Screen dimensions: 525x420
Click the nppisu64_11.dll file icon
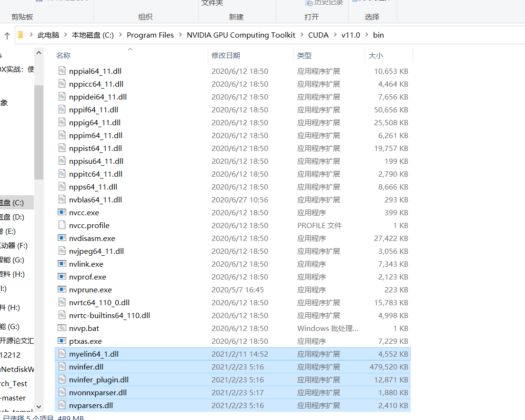pos(62,160)
